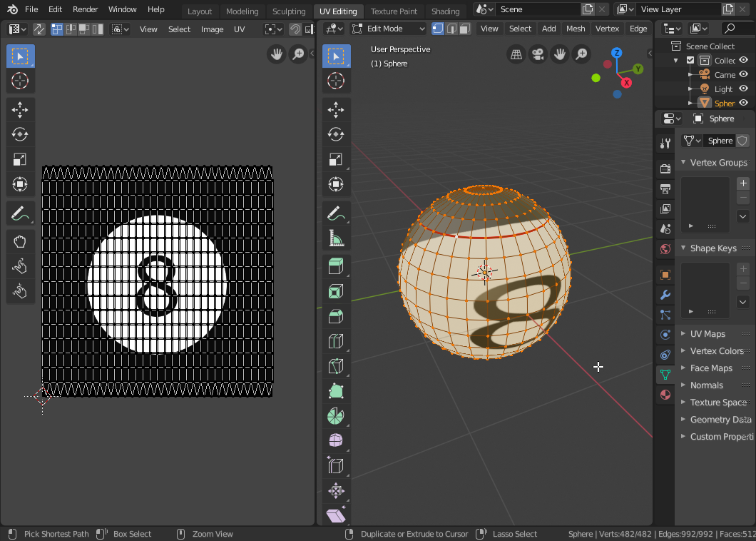Viewport: 756px width, 541px height.
Task: Click the Select Box tool in 3D viewport
Action: click(x=336, y=56)
